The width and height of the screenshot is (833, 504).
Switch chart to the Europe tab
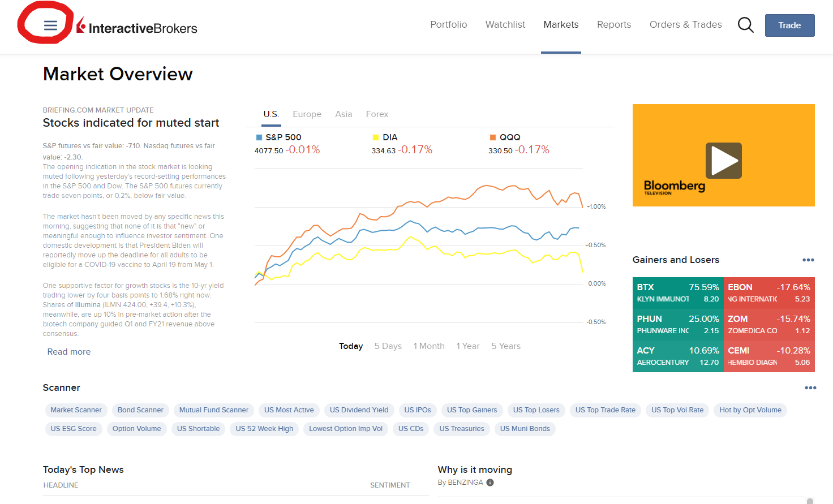click(x=307, y=114)
